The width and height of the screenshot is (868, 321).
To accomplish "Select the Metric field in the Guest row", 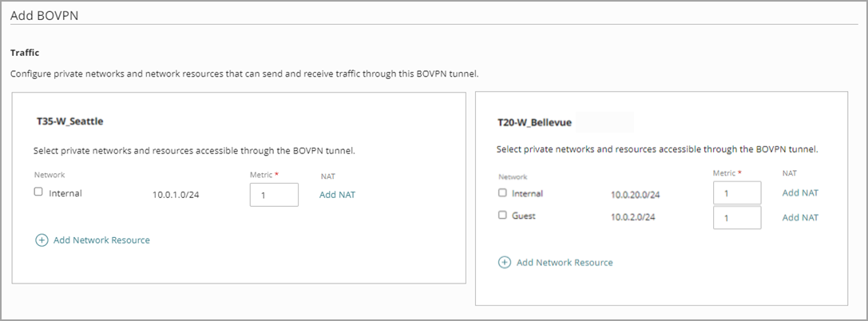I will tap(737, 218).
